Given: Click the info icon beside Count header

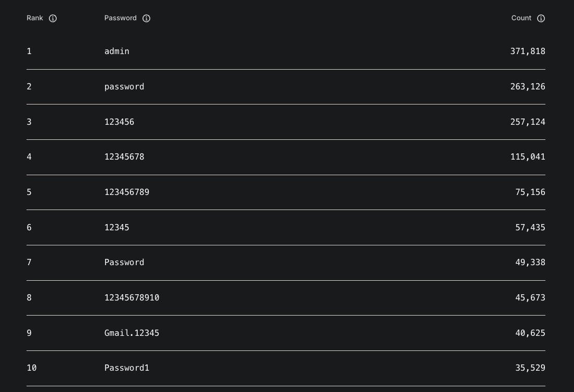Looking at the screenshot, I should [541, 18].
